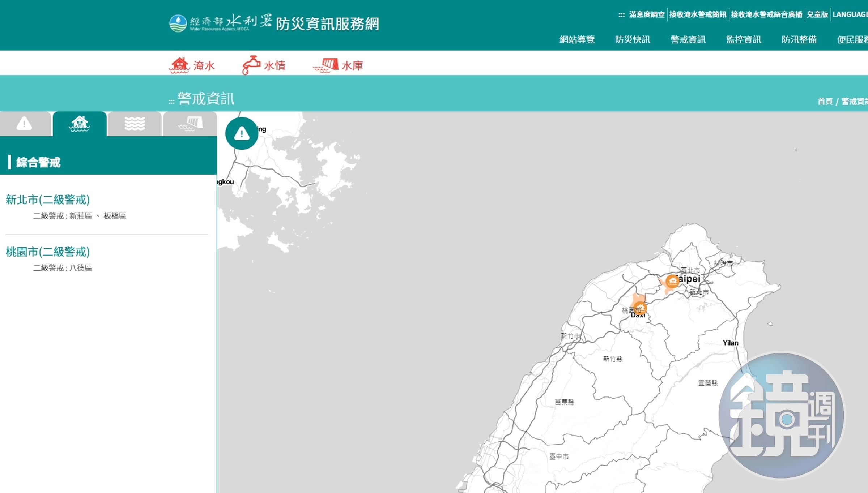The image size is (868, 493).
Task: Open the 兒童版 link
Action: point(817,14)
